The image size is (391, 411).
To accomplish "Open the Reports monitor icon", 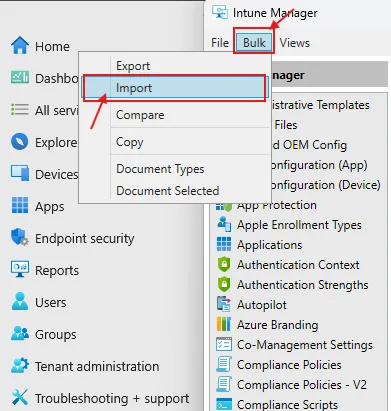I will [x=20, y=269].
